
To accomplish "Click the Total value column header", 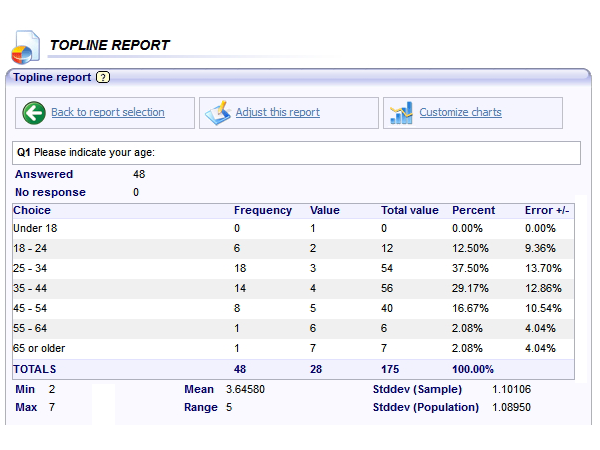I will (x=409, y=210).
